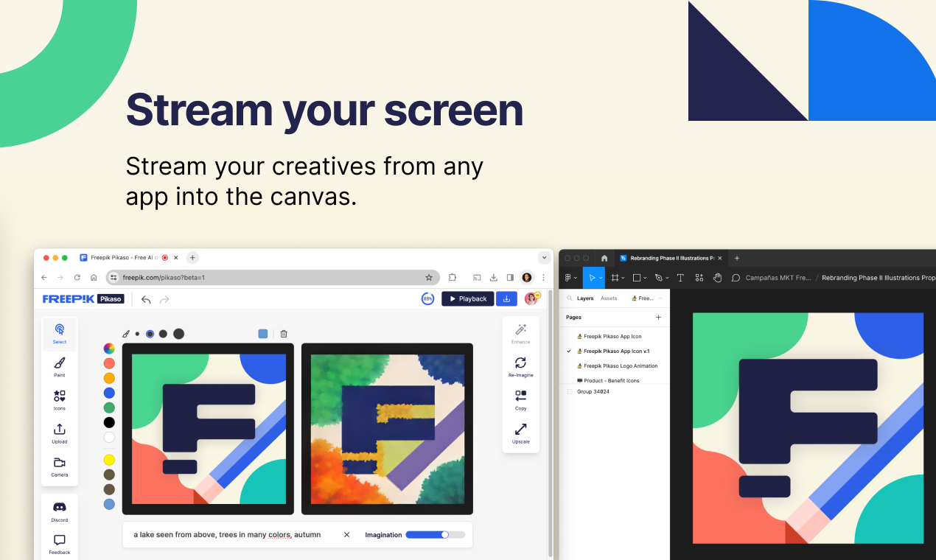Delete with the trash can icon
Image resolution: width=936 pixels, height=560 pixels.
pos(284,334)
